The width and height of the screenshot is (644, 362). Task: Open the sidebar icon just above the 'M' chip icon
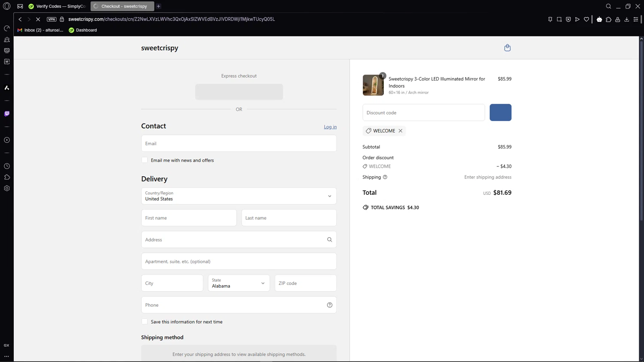tap(7, 51)
